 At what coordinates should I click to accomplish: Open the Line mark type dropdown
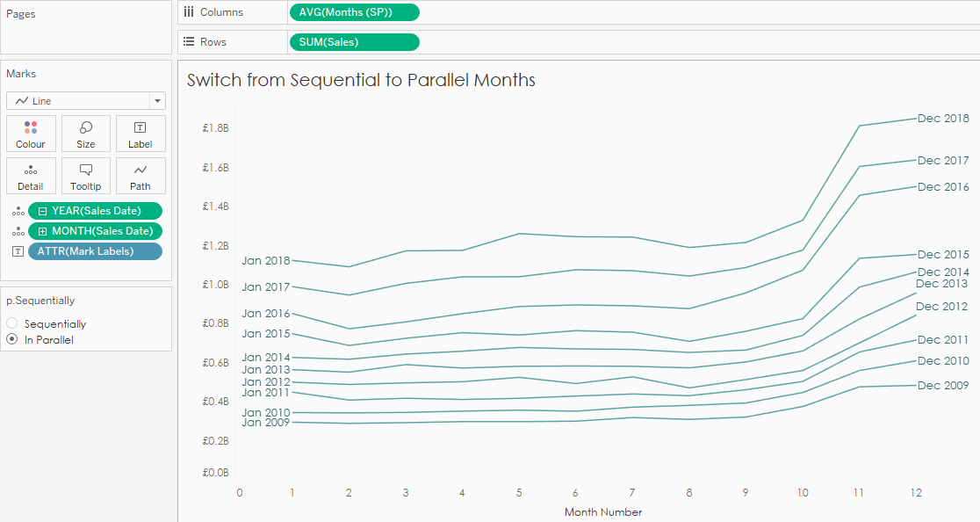[x=85, y=101]
